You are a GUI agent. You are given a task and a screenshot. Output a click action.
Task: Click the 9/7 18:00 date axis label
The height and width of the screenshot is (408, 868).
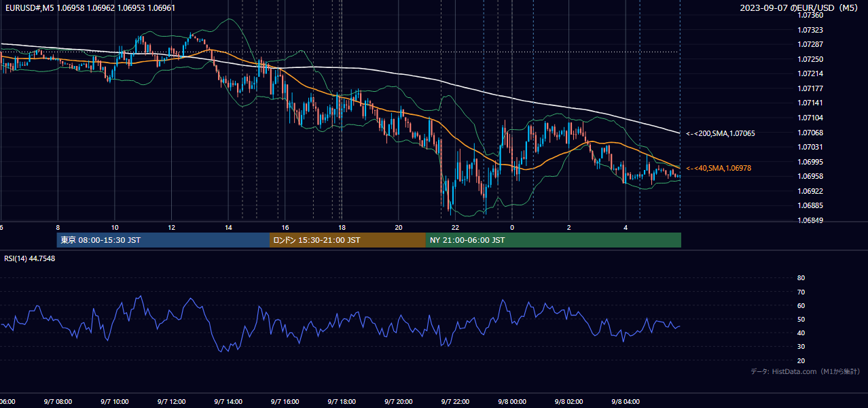point(342,402)
